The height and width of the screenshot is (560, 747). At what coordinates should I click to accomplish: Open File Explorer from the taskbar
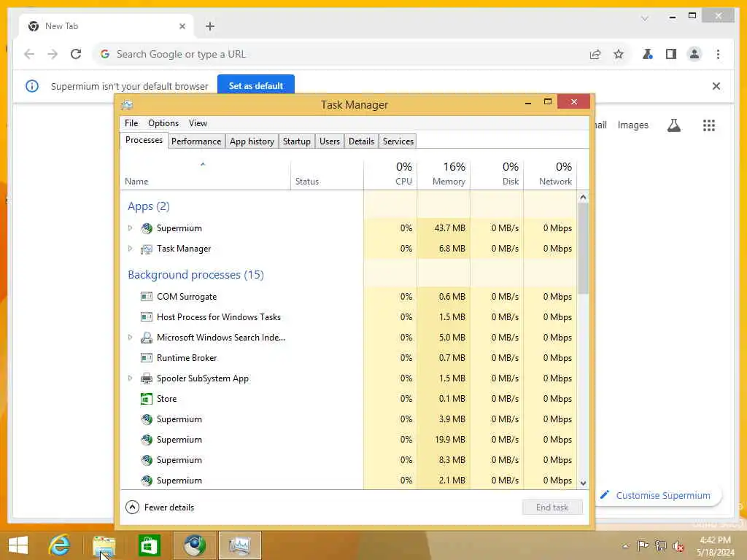click(x=104, y=545)
